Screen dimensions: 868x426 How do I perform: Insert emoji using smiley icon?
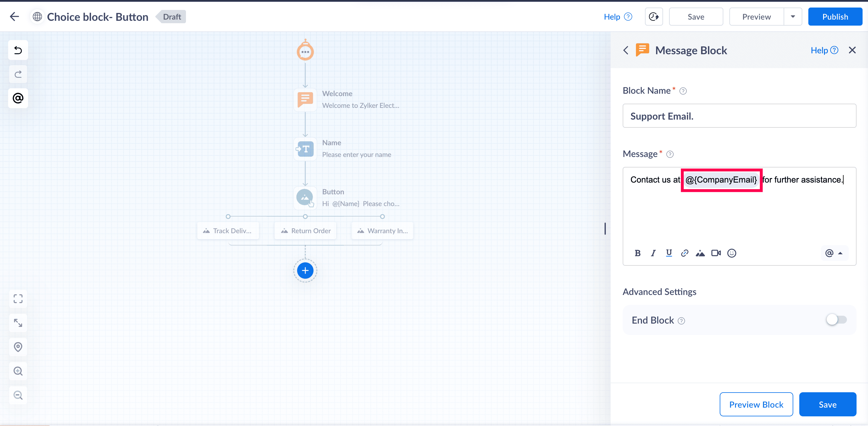(731, 253)
